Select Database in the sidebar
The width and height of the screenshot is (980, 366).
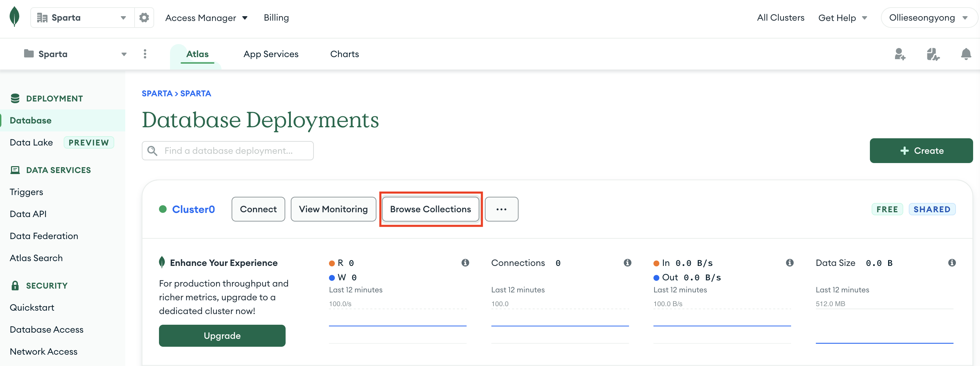62,120
